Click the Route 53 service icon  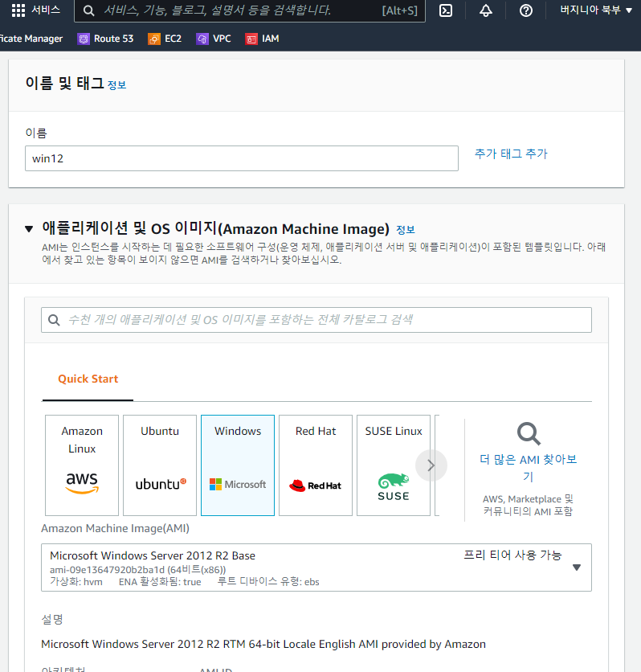tap(84, 39)
